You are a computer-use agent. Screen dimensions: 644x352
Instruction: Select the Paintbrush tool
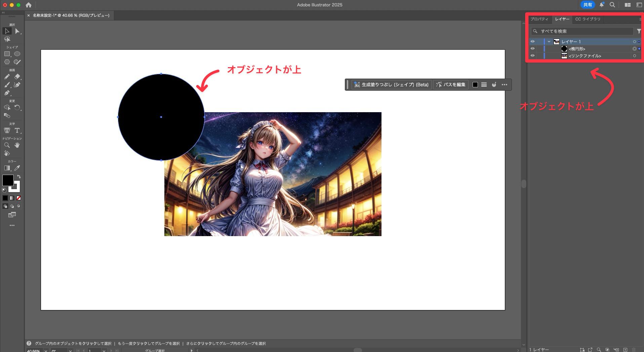tap(7, 85)
